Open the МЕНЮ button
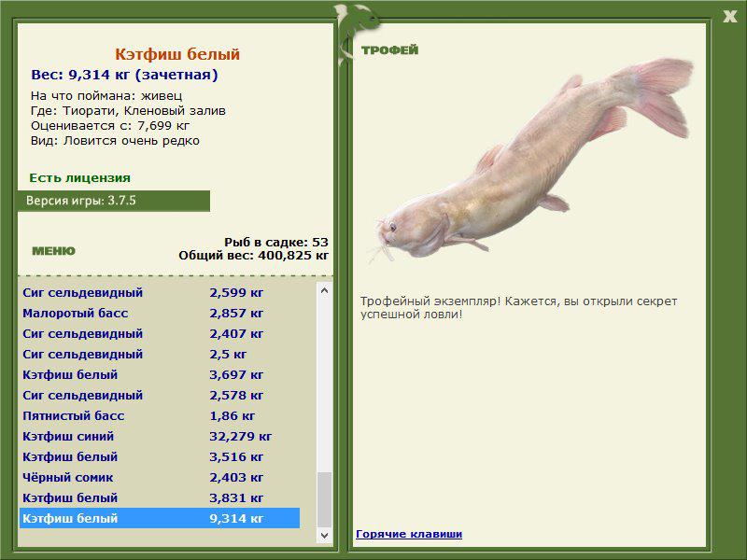The width and height of the screenshot is (747, 560). (x=53, y=251)
